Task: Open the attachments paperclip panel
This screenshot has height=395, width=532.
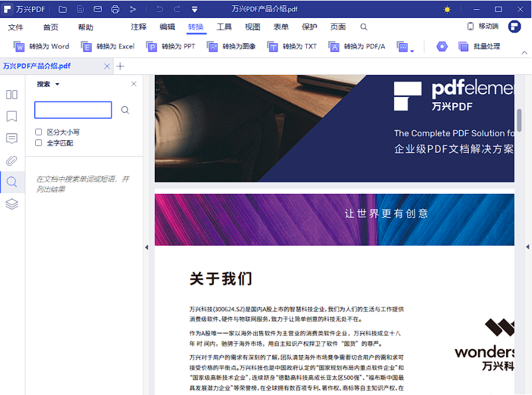Action: 11,161
